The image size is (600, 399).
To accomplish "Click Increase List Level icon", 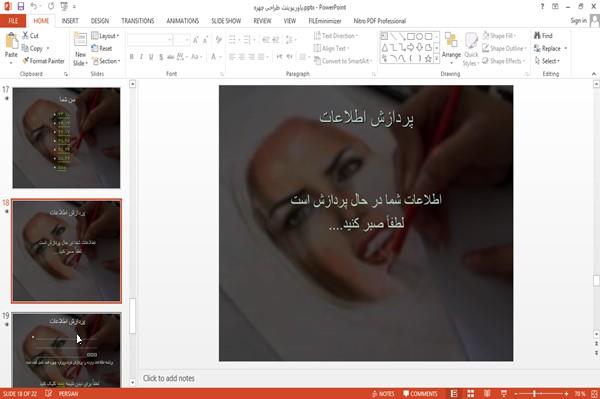I will coord(275,39).
